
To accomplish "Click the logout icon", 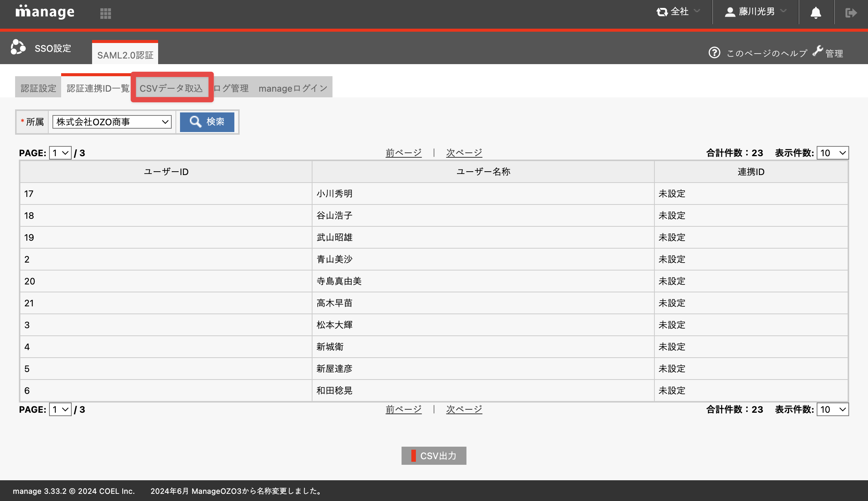I will click(x=851, y=13).
